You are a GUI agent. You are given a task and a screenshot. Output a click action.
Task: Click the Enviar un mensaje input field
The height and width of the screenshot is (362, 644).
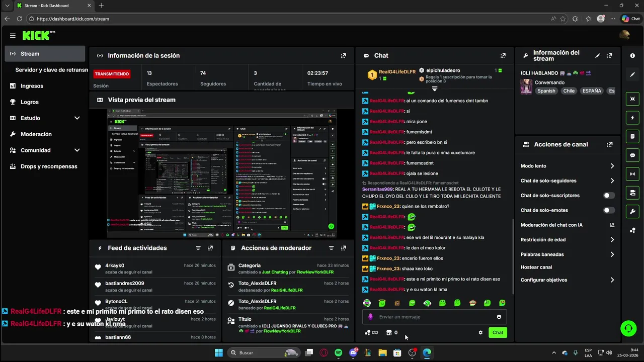434,317
